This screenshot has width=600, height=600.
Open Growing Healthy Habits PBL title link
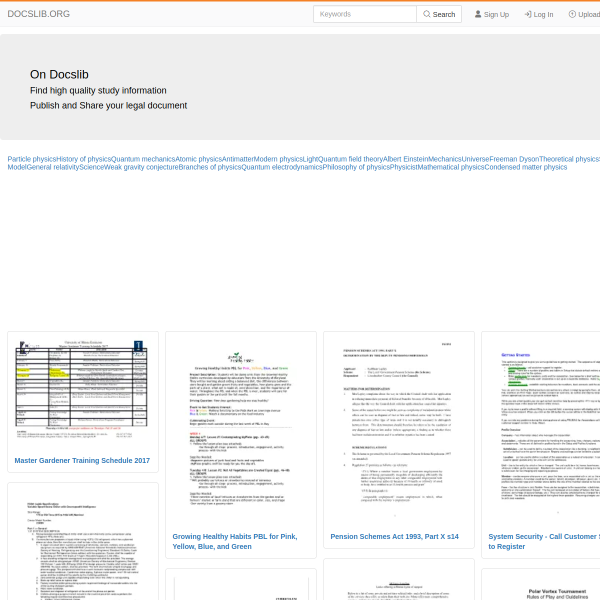[235, 541]
